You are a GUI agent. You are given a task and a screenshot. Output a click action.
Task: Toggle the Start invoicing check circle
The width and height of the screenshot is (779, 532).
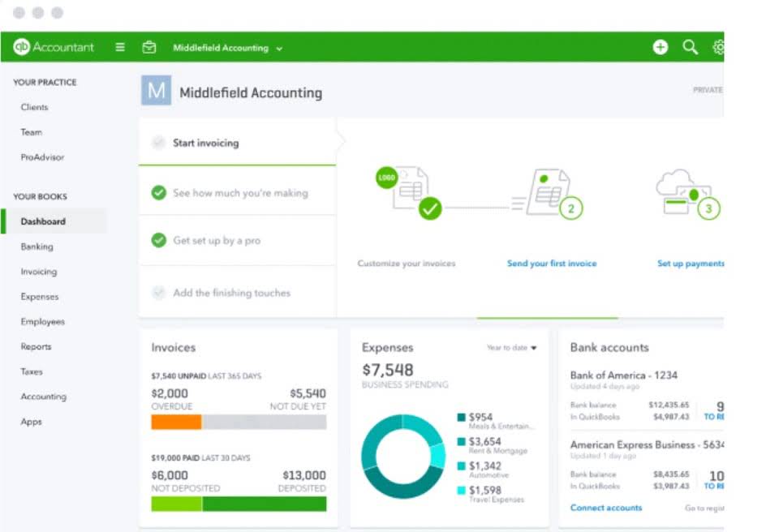pyautogui.click(x=158, y=143)
